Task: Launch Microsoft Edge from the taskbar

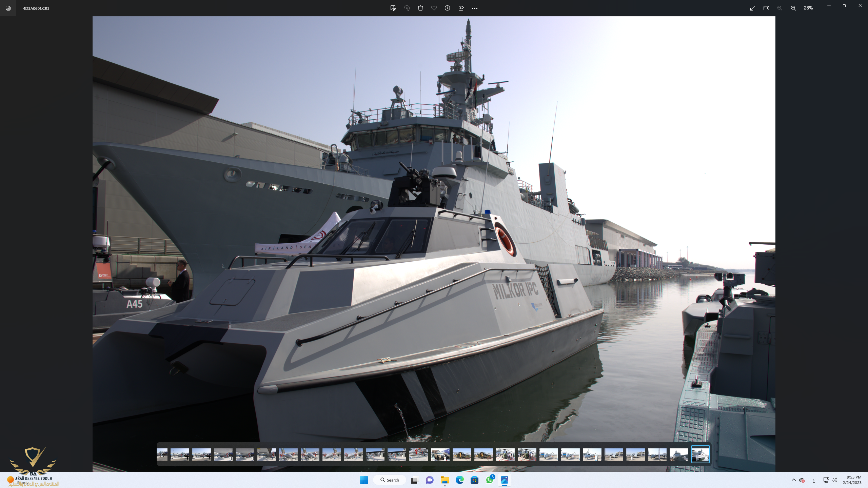Action: click(x=460, y=480)
